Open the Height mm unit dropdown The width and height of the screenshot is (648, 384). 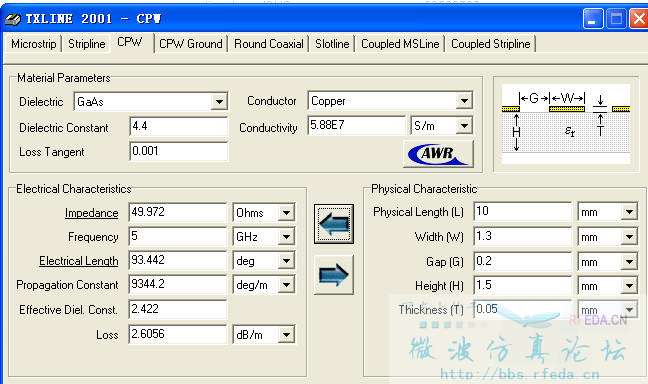click(x=629, y=286)
